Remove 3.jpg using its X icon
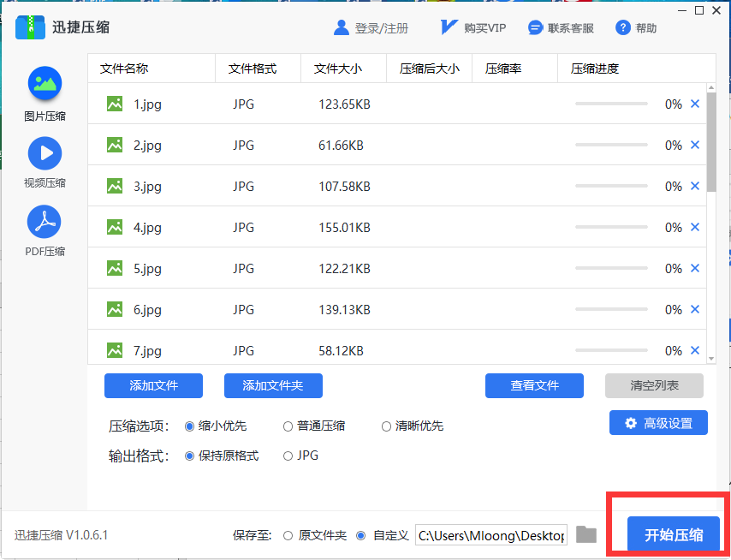 [695, 186]
